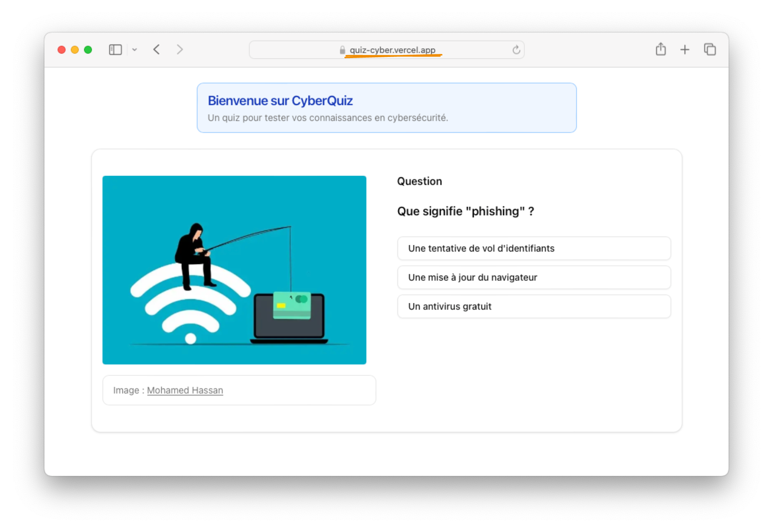The width and height of the screenshot is (773, 532).
Task: Click the tab overview icon
Action: [710, 49]
